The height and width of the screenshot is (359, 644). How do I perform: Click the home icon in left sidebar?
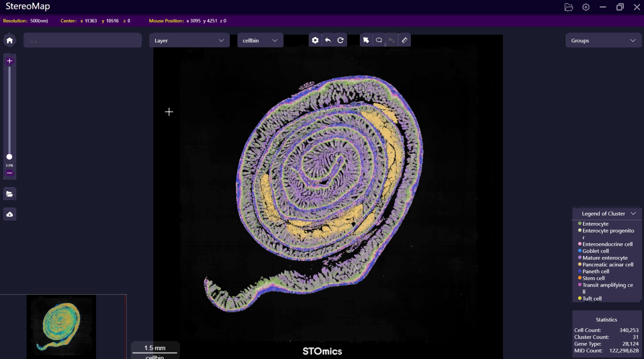[10, 40]
